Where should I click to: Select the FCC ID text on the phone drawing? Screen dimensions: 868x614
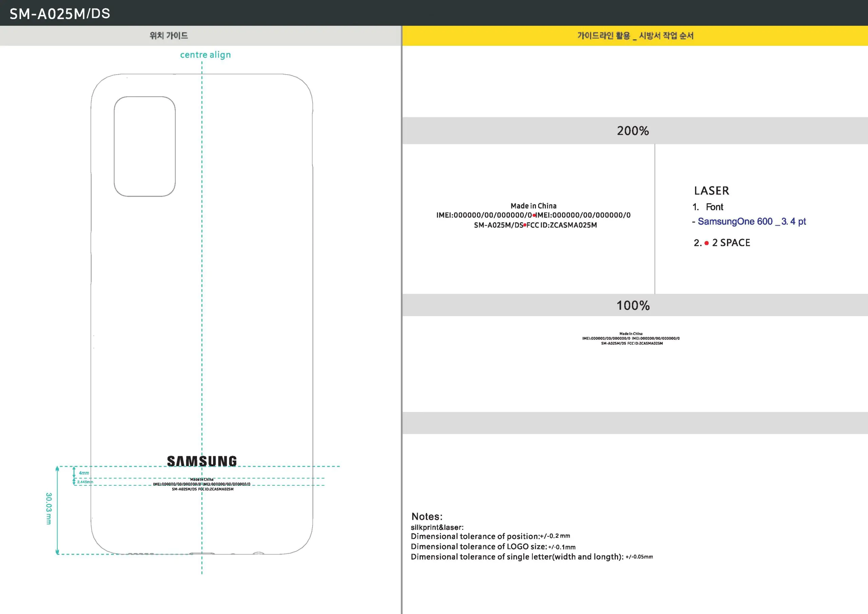pos(203,489)
